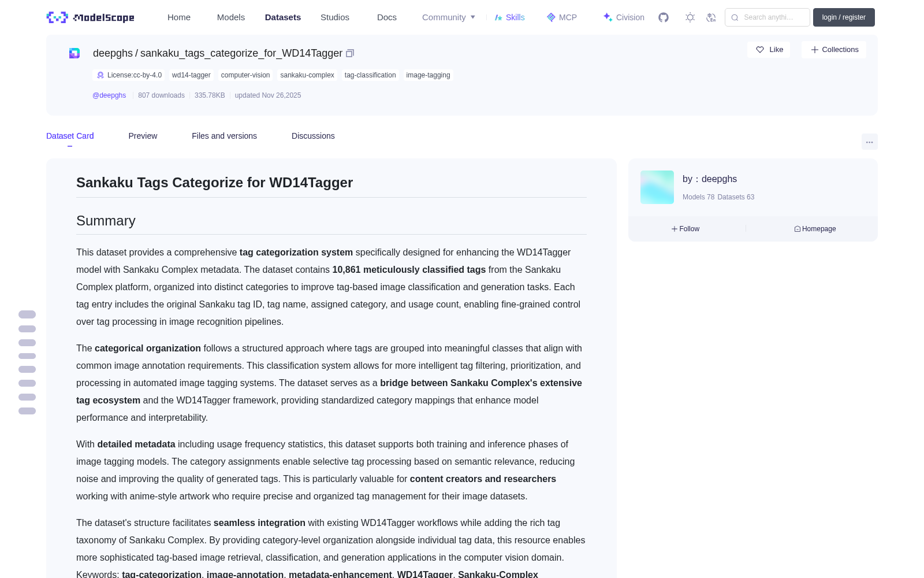Image resolution: width=924 pixels, height=578 pixels.
Task: Open the GitHub icon link
Action: [664, 17]
